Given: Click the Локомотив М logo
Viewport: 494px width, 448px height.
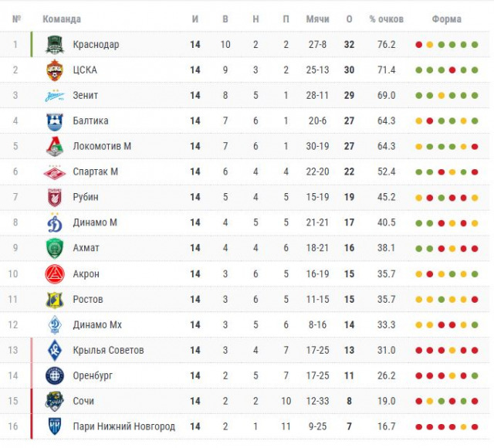Looking at the screenshot, I should (x=54, y=147).
